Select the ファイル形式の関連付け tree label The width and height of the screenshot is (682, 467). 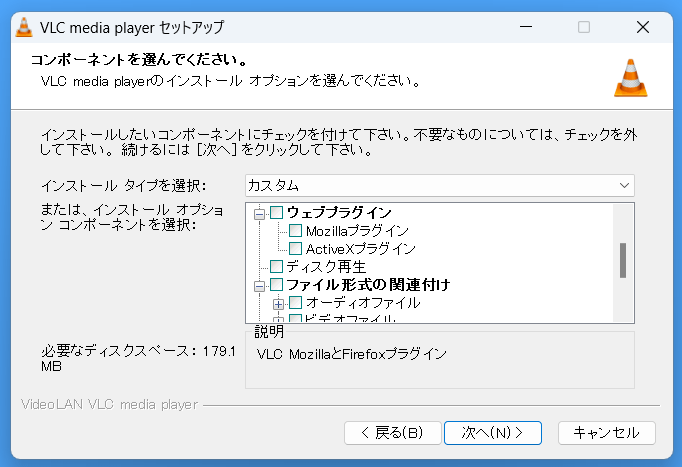[368, 285]
